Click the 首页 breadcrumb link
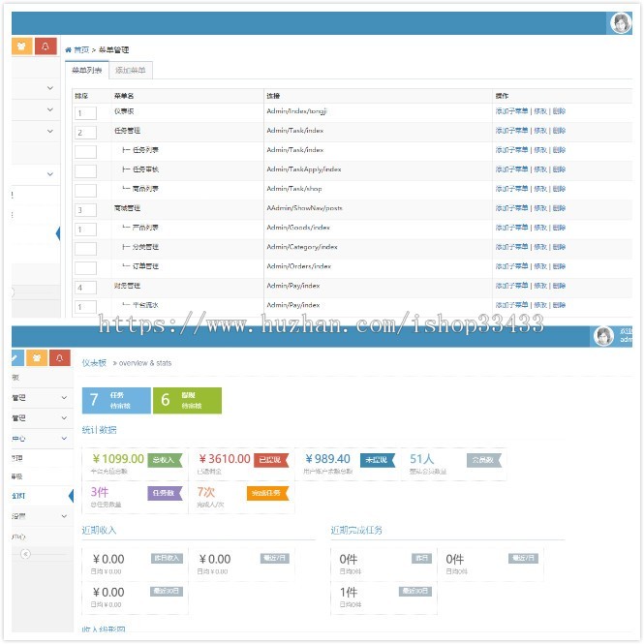This screenshot has width=644, height=644. tap(81, 50)
